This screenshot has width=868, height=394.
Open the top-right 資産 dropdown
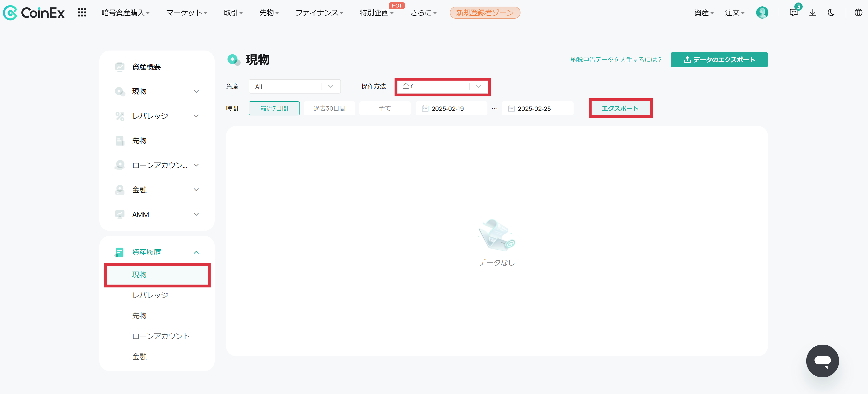point(704,13)
